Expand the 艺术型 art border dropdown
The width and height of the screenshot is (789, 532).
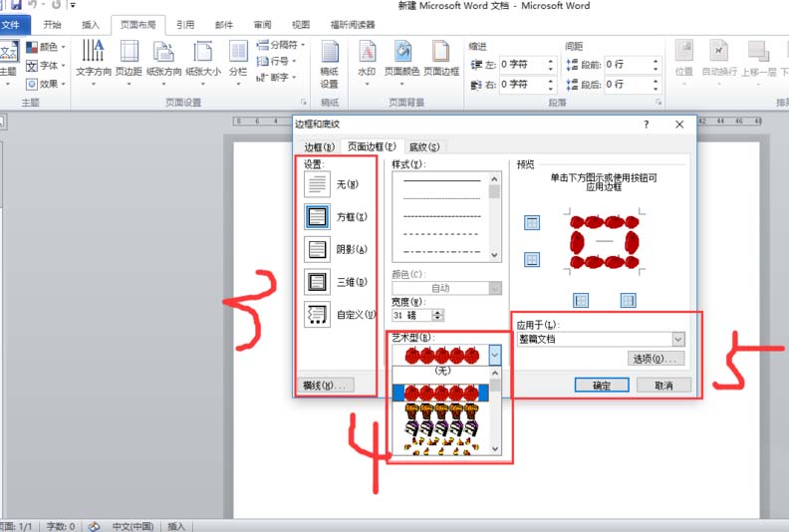(x=495, y=356)
